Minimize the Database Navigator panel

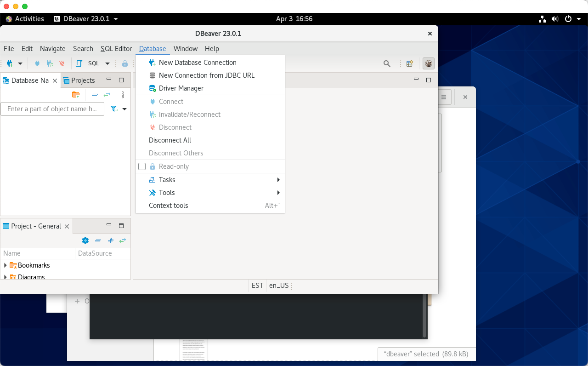click(109, 80)
